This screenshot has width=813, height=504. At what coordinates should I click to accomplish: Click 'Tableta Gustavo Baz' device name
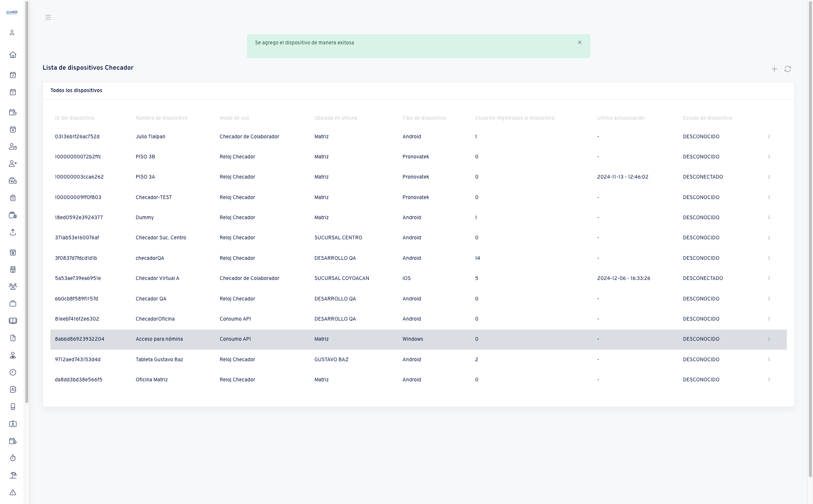click(x=159, y=360)
